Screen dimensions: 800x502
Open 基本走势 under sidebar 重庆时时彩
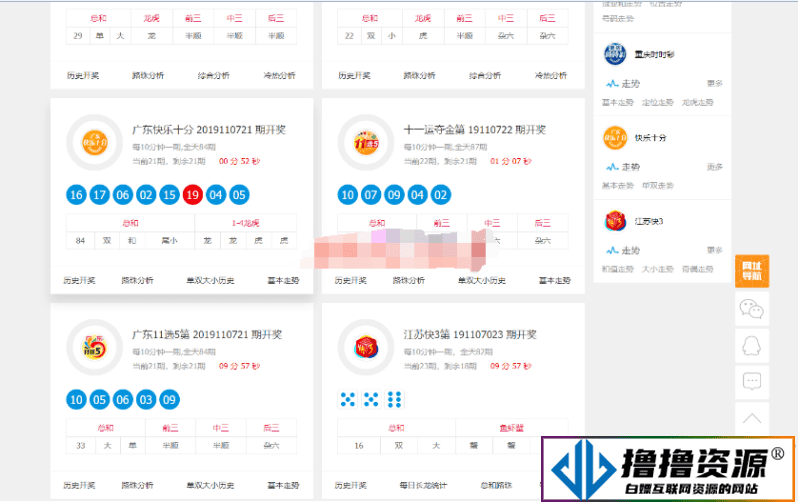coord(618,103)
